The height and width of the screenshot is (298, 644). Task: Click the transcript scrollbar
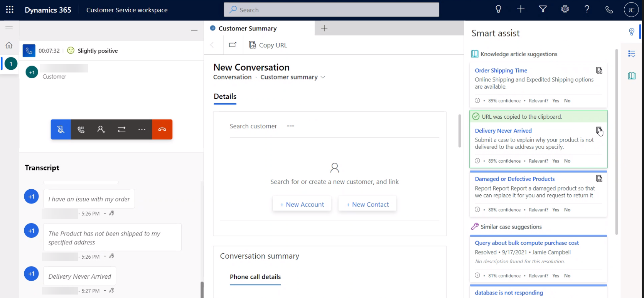202,289
